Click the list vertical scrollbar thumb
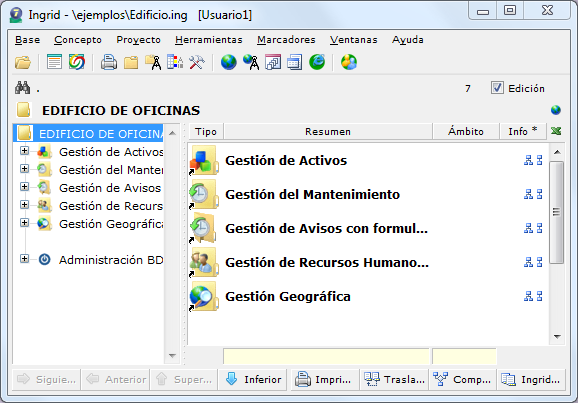This screenshot has width=578, height=403. click(557, 212)
